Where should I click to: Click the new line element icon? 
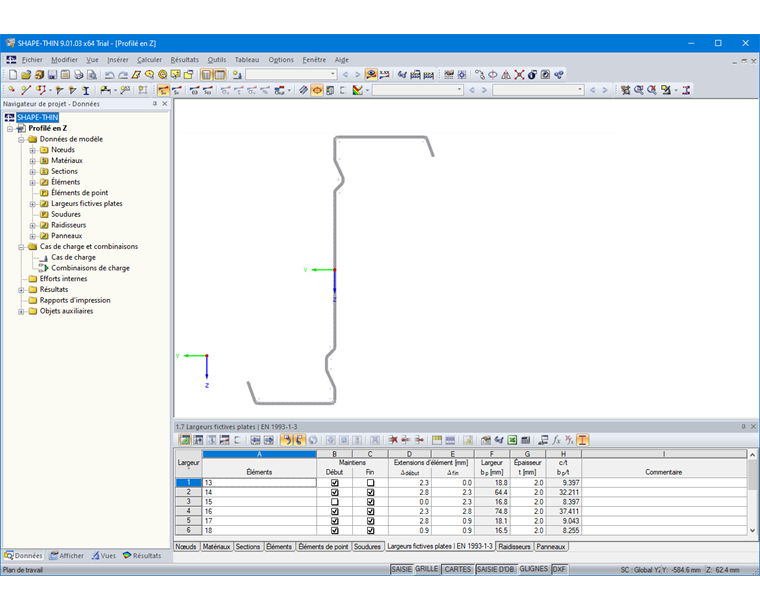(x=26, y=90)
